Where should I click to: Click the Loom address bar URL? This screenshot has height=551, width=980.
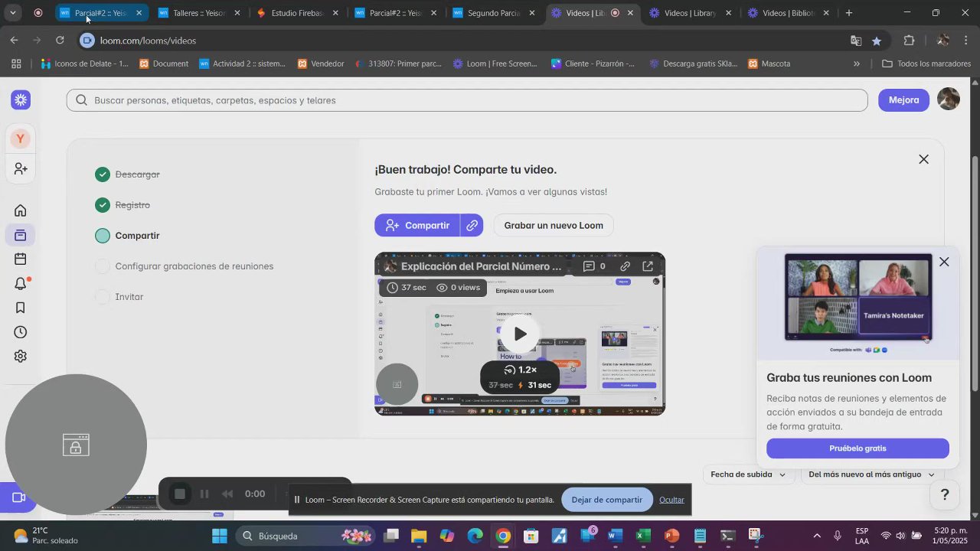click(148, 41)
